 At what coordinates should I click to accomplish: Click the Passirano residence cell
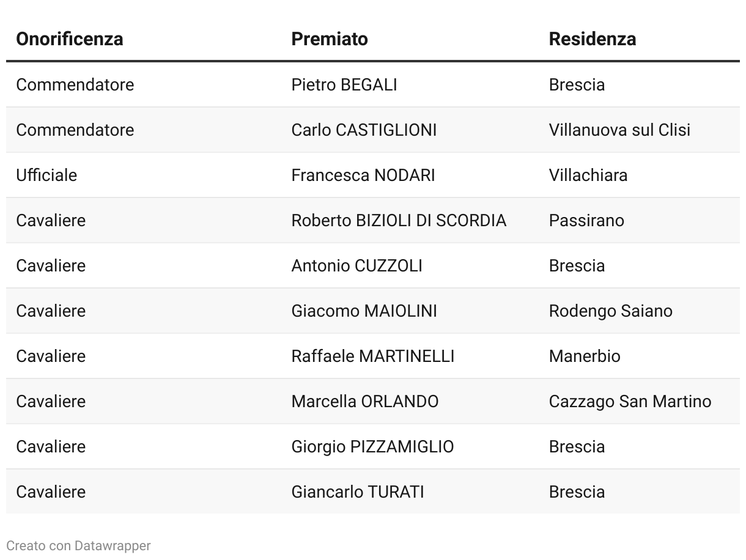click(x=586, y=220)
